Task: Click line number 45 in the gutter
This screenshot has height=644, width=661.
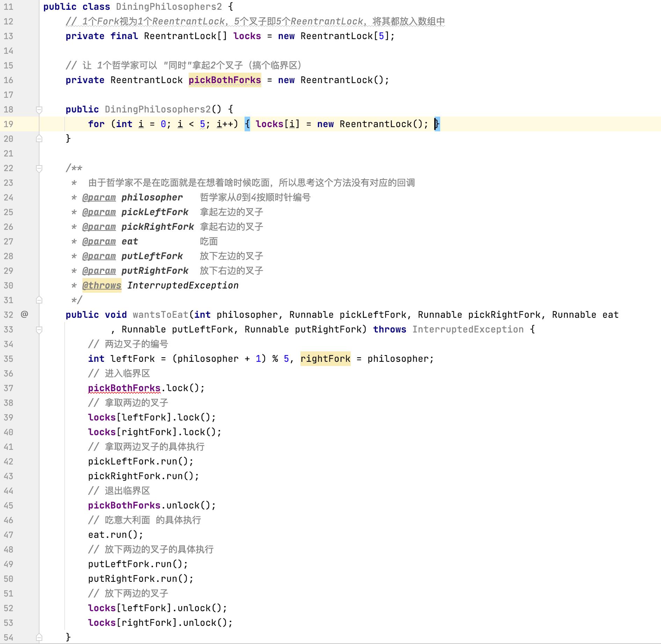Action: pyautogui.click(x=8, y=505)
